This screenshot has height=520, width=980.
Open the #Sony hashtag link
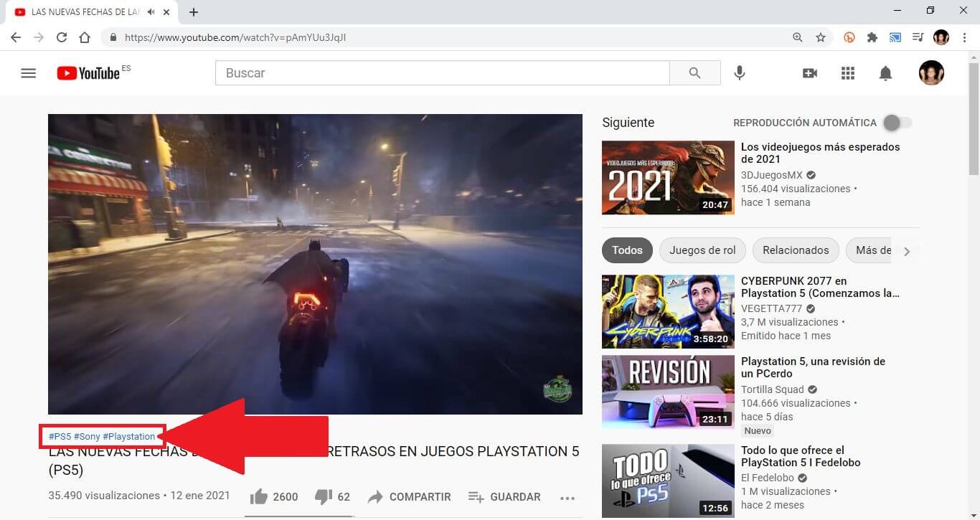87,436
